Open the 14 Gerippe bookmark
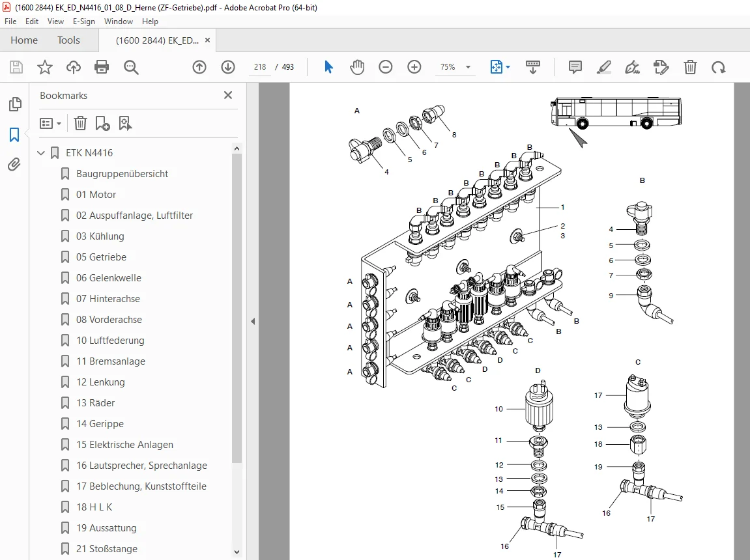This screenshot has width=750, height=560. (x=100, y=424)
